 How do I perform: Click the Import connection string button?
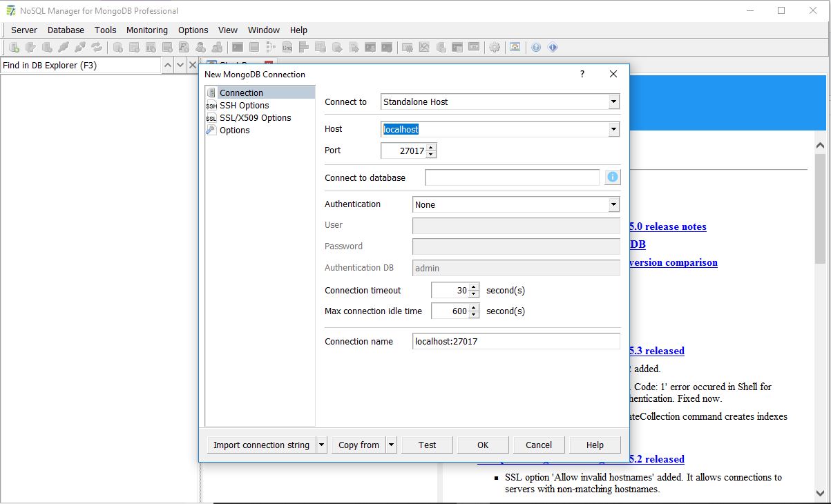[262, 445]
